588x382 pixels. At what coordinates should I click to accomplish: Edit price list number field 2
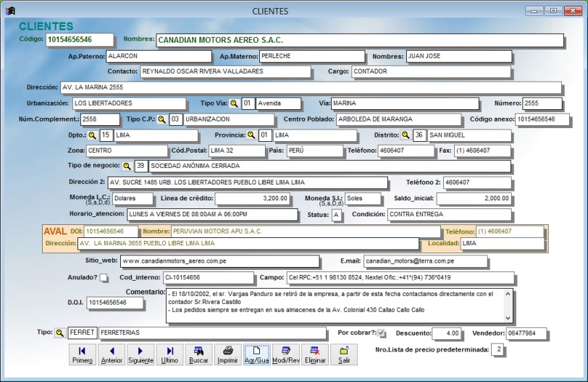pos(497,349)
